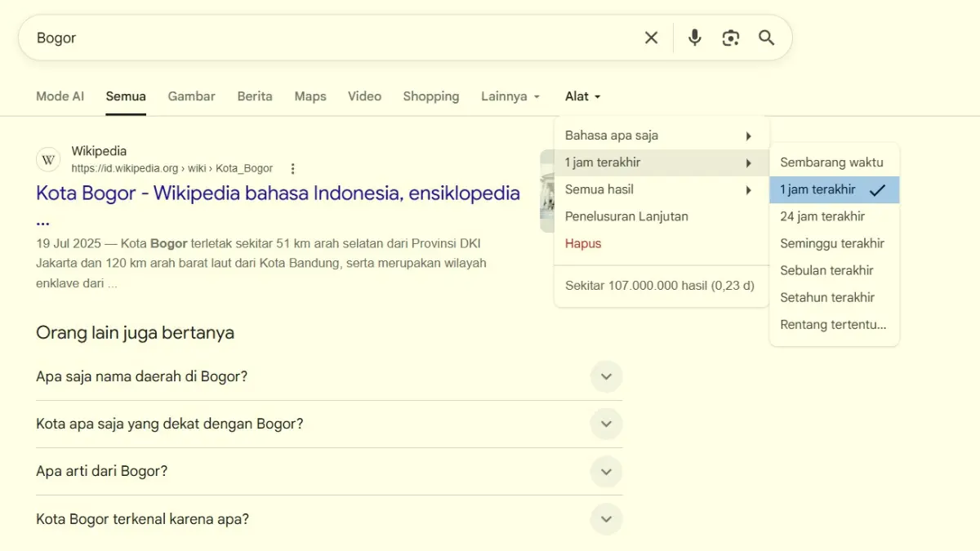This screenshot has width=980, height=551.
Task: Clear the Bogor search query
Action: click(x=651, y=38)
